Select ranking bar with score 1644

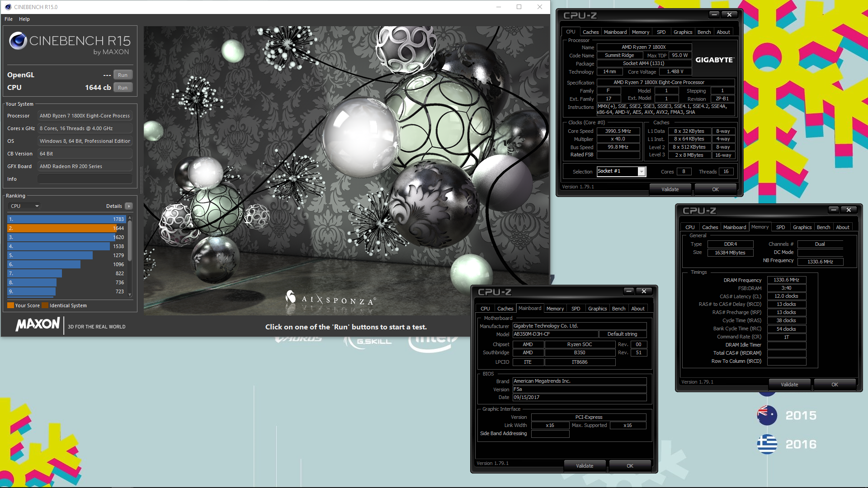pyautogui.click(x=66, y=228)
